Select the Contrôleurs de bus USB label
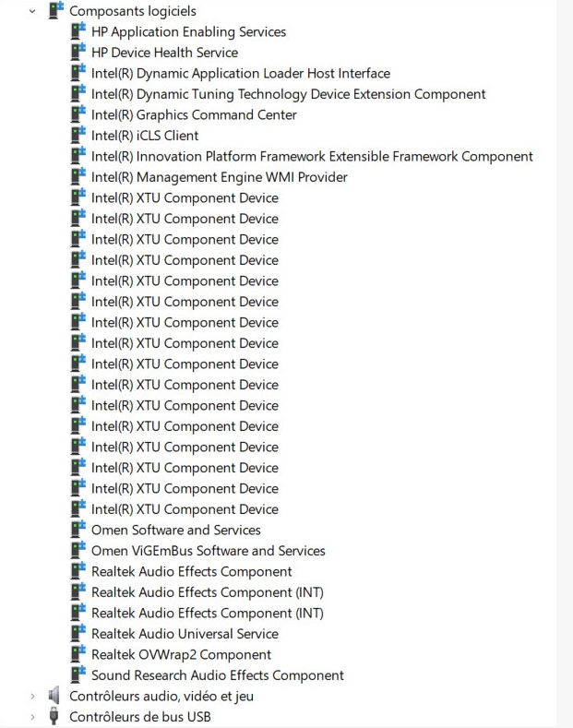The image size is (573, 728). point(140,717)
